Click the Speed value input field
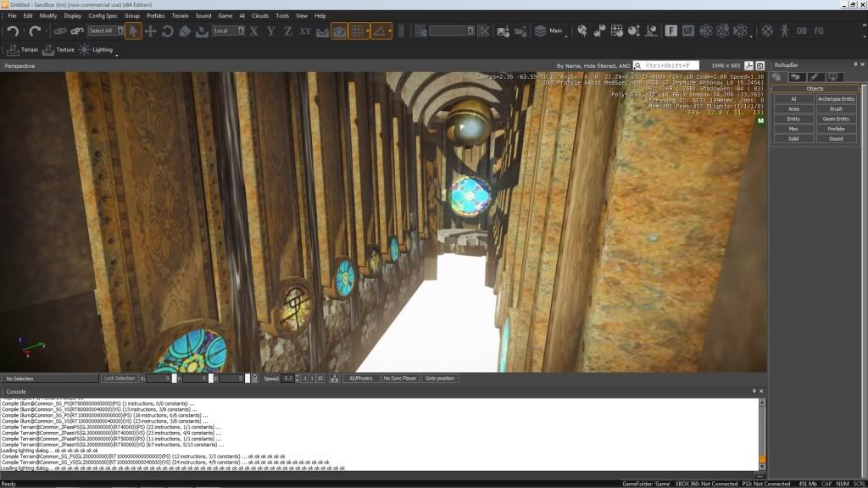The width and height of the screenshot is (868, 488). [x=288, y=379]
